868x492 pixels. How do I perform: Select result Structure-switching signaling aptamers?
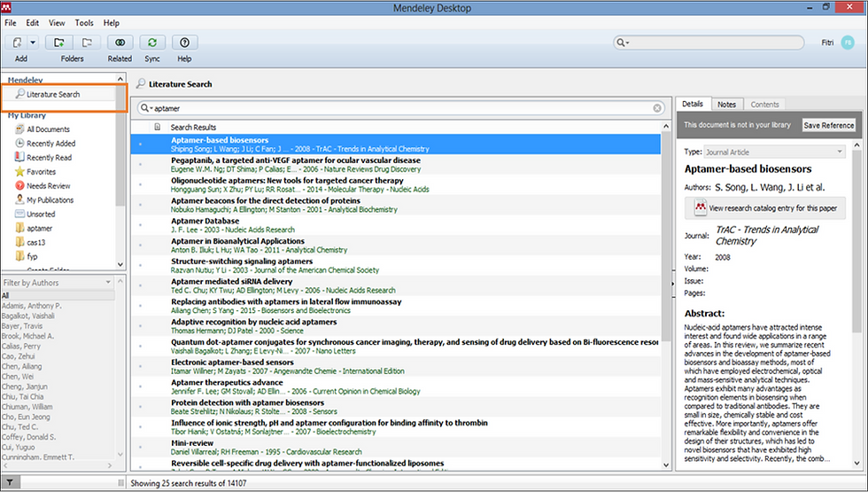tap(395, 265)
